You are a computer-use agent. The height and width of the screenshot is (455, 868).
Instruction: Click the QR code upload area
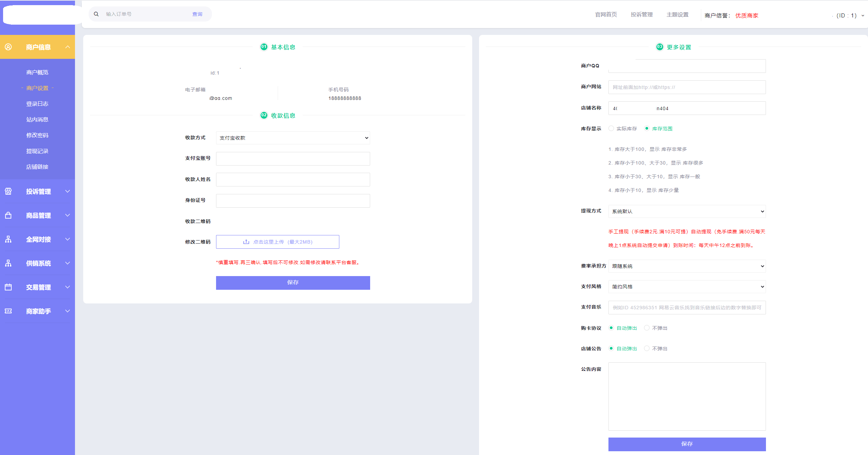tap(277, 242)
